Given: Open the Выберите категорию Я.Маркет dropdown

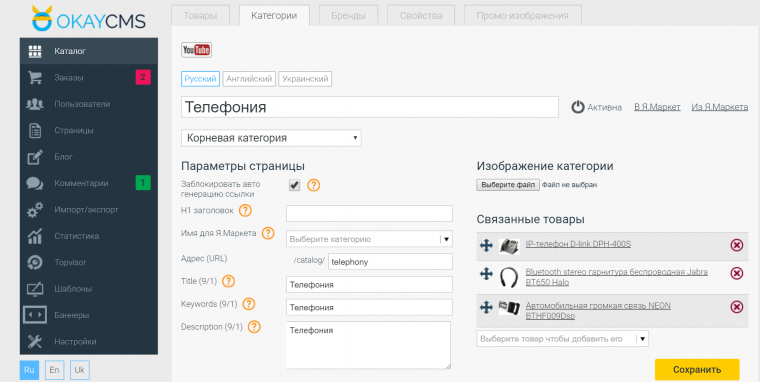Looking at the screenshot, I should point(369,239).
